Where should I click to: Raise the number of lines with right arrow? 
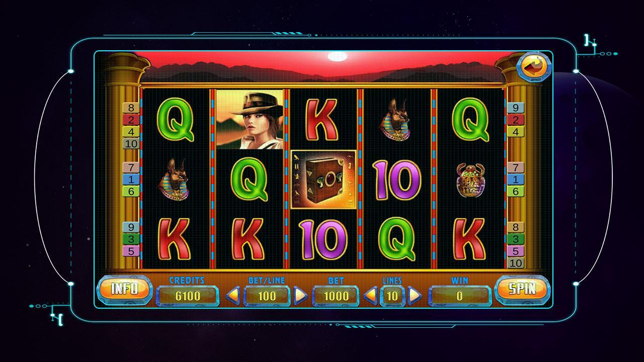coord(415,295)
